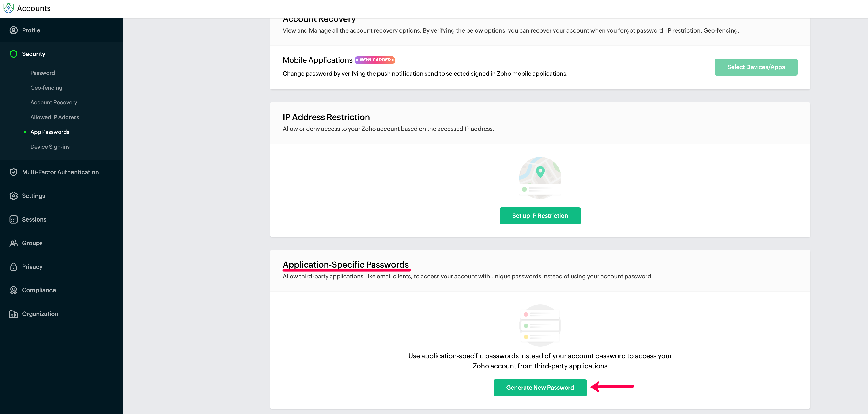Viewport: 868px width, 414px height.
Task: Click the Zoho Accounts logo icon
Action: [x=8, y=8]
